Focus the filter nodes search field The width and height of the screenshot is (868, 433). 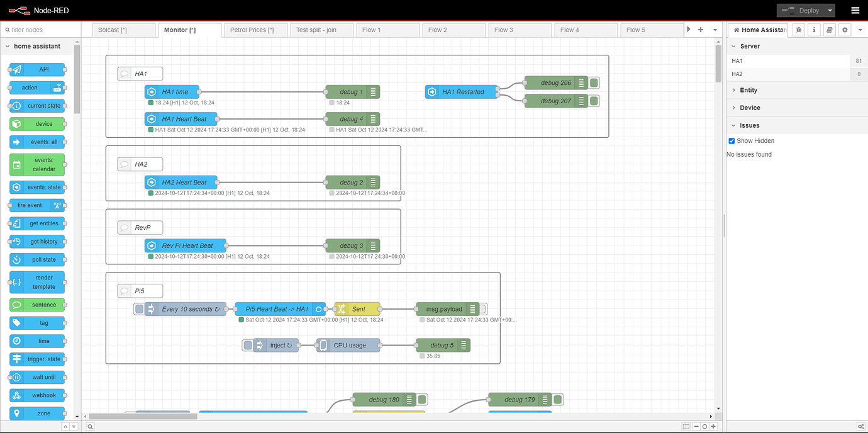click(x=41, y=30)
